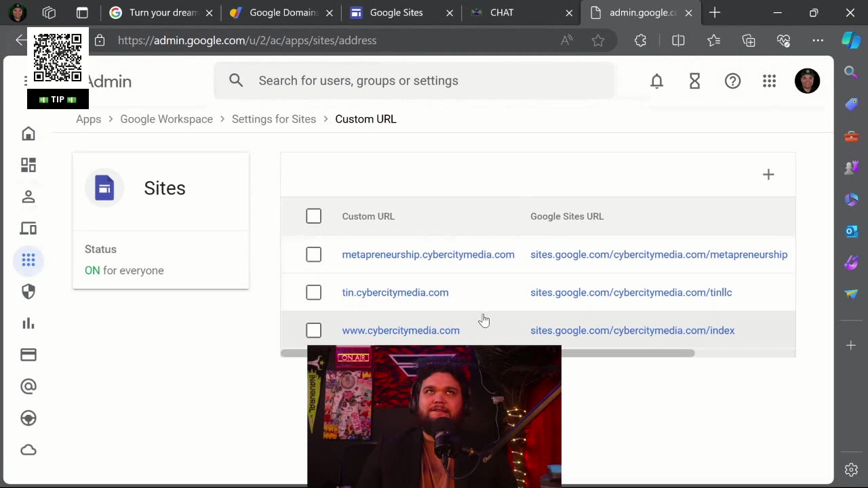868x488 pixels.
Task: Add a new custom URL with plus icon
Action: [768, 175]
